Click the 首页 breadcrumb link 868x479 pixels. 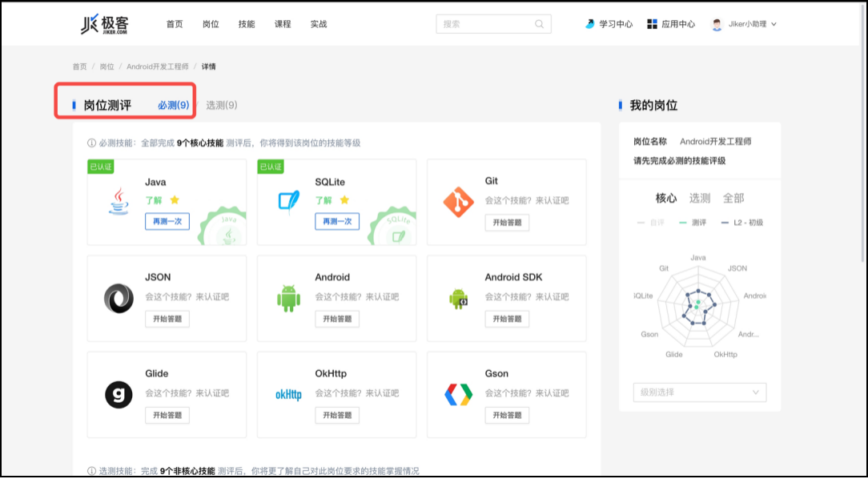(x=80, y=66)
